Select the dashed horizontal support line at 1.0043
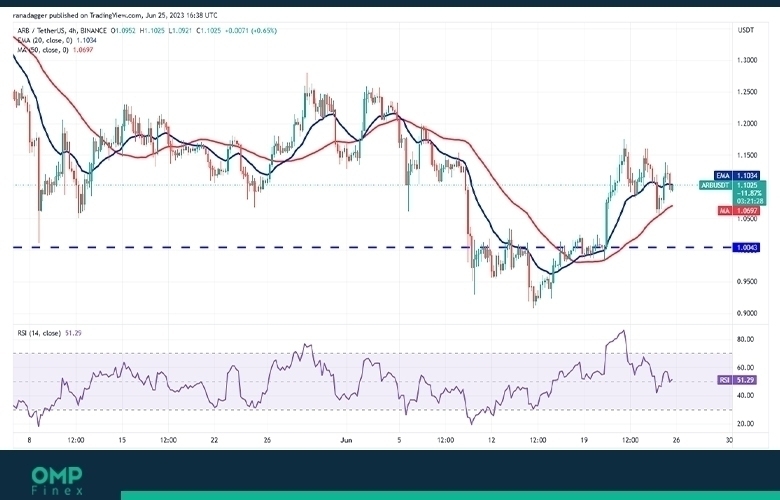The height and width of the screenshot is (500, 780). tap(372, 247)
